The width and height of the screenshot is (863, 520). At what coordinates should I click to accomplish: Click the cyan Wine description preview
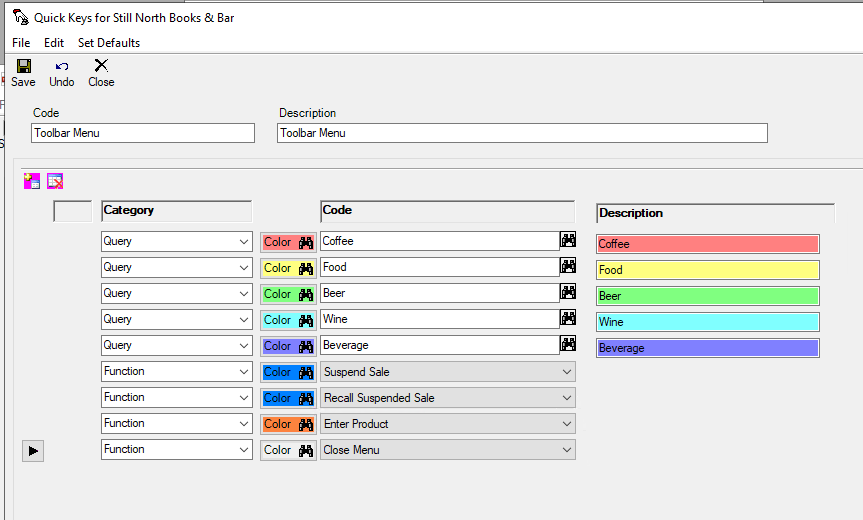tap(708, 322)
